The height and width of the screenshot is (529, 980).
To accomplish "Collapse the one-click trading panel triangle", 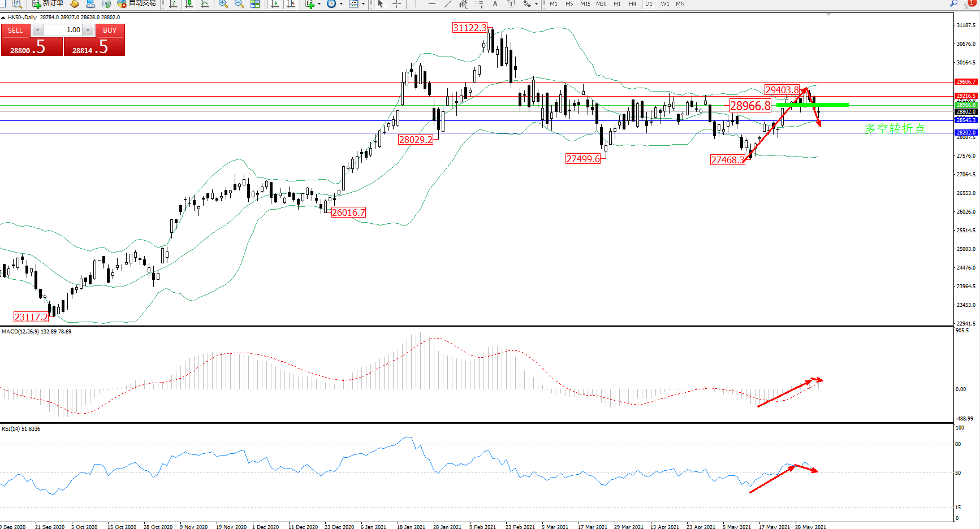I will pos(3,18).
